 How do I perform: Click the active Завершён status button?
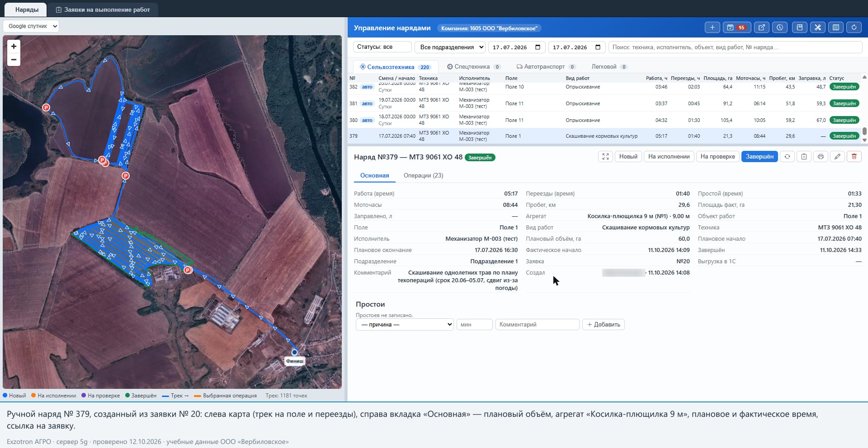click(759, 157)
